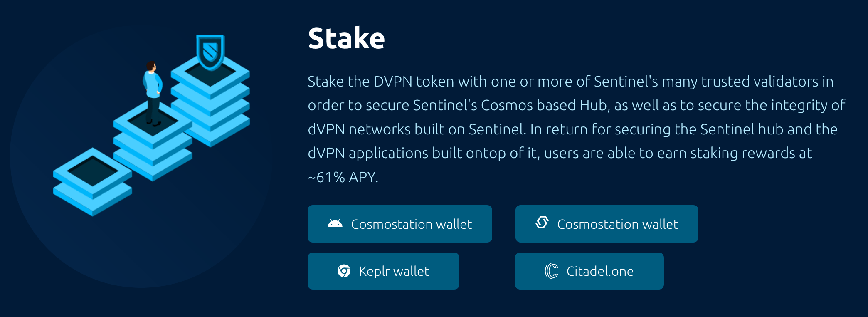Open the Android Cosmostation wallet
Screen dimensions: 868x317
(400, 224)
